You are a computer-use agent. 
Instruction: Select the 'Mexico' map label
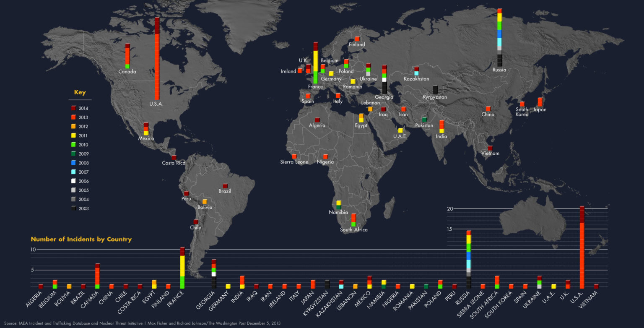tap(146, 138)
